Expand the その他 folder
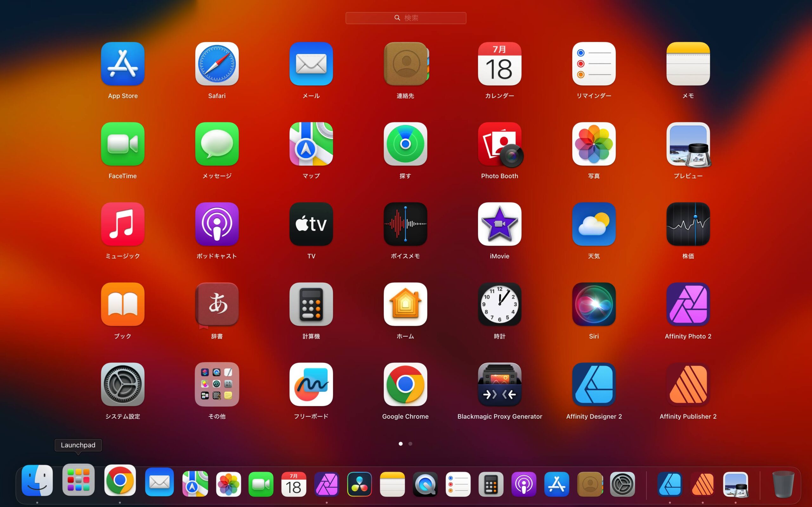 (217, 384)
